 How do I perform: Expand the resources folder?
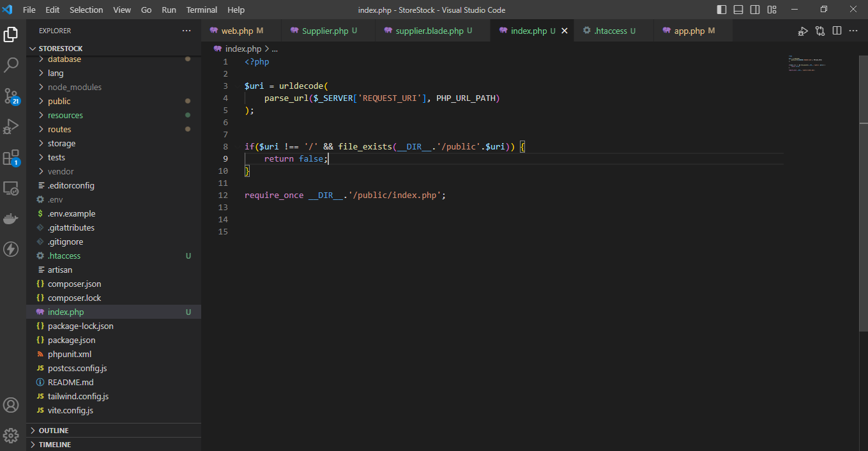[65, 115]
